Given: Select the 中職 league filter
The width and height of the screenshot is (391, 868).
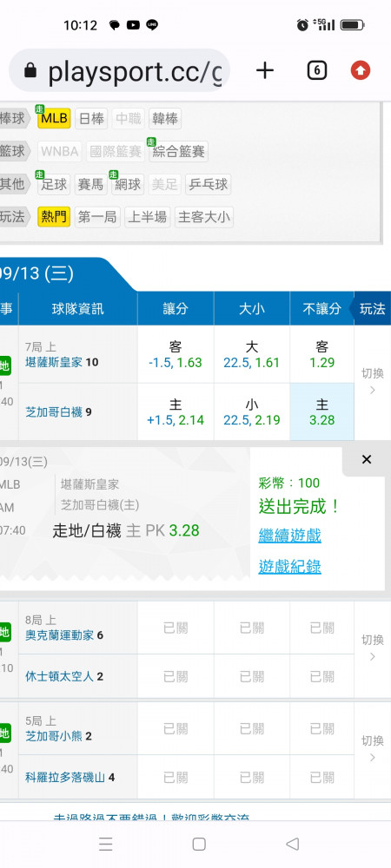Looking at the screenshot, I should (x=128, y=118).
